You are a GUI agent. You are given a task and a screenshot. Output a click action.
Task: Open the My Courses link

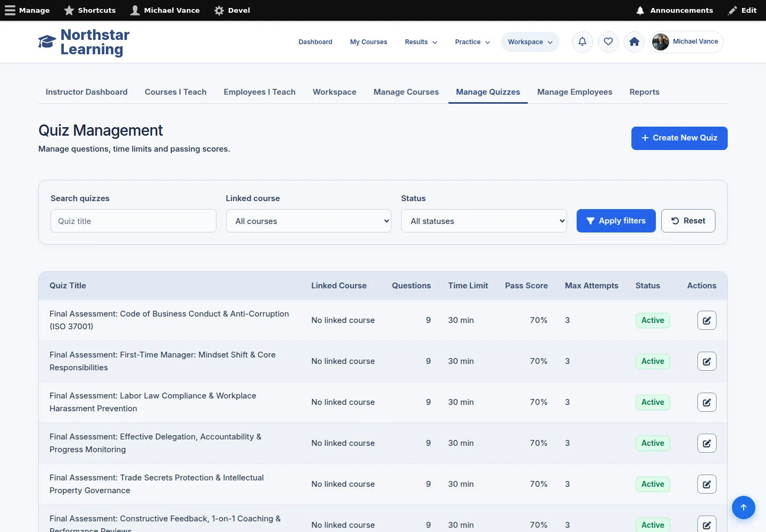(369, 42)
